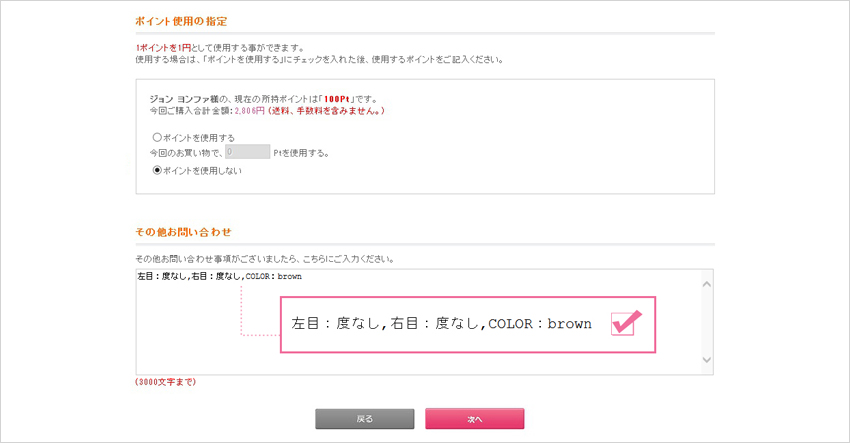The width and height of the screenshot is (850, 443).
Task: Click the 2,808円 purchase total amount
Action: click(249, 111)
